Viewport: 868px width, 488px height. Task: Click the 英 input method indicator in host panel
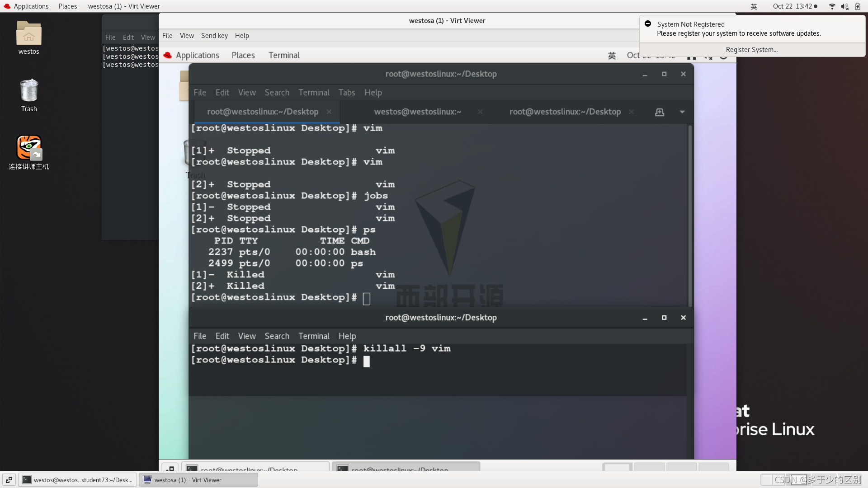[754, 6]
